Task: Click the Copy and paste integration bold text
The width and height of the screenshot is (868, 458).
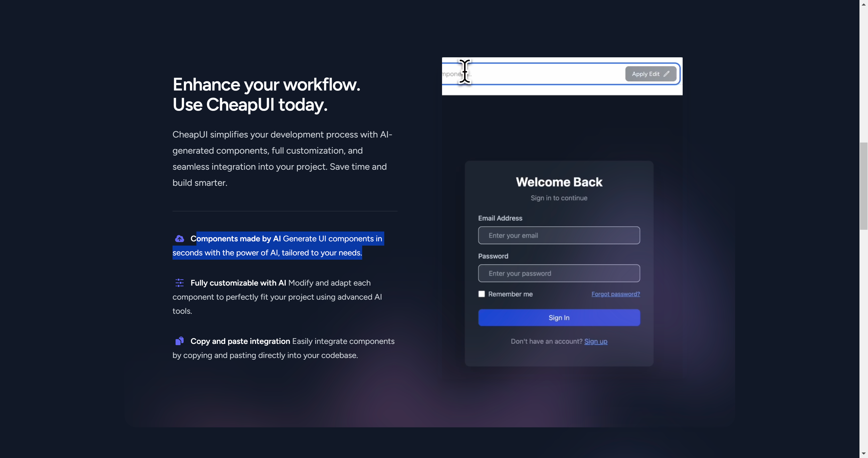Action: pos(240,341)
